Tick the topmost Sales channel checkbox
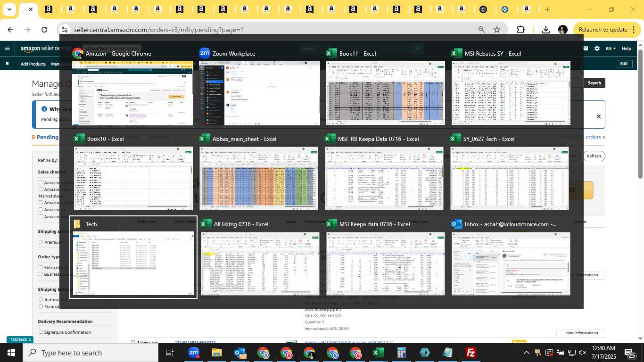Screen dimensions: 644x362 click(x=41, y=183)
